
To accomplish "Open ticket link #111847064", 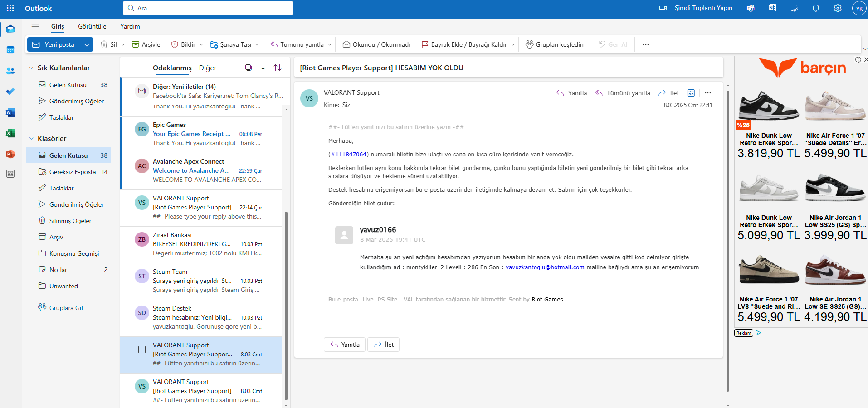I will point(348,155).
